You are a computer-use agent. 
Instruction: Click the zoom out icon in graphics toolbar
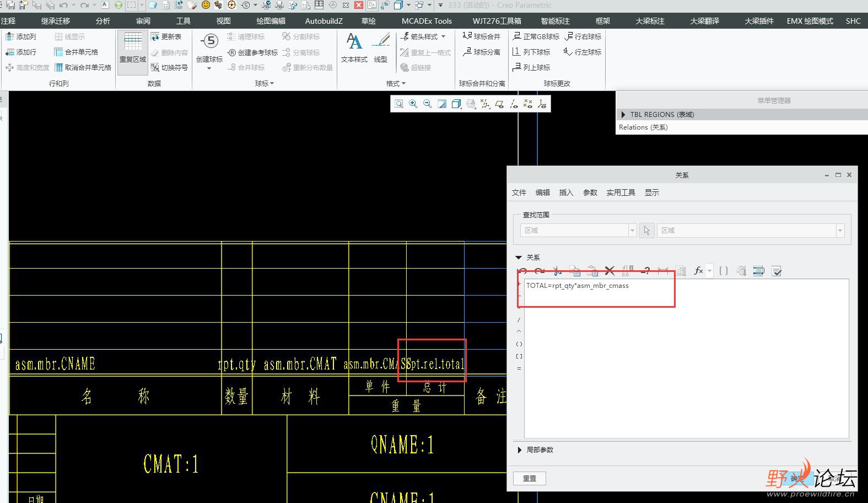(428, 104)
